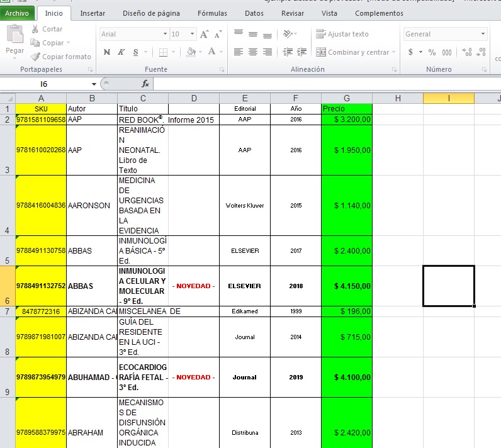The image size is (501, 448).
Task: Toggle underline S formatting
Action: [136, 52]
